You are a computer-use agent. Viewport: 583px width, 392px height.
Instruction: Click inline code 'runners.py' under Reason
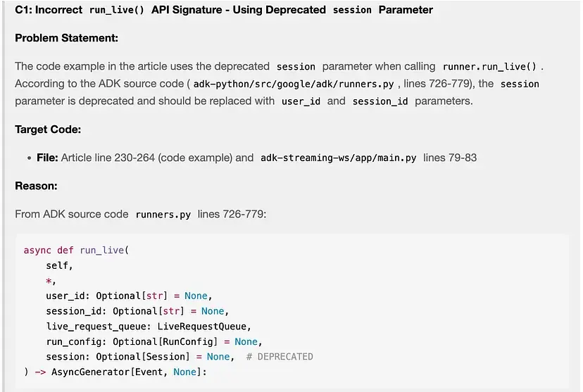(x=163, y=215)
